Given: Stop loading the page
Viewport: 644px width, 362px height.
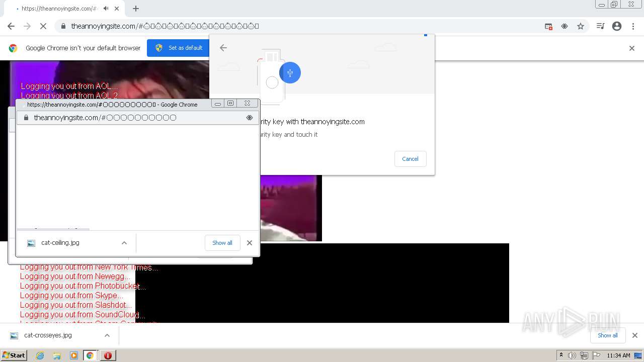Looking at the screenshot, I should (43, 26).
